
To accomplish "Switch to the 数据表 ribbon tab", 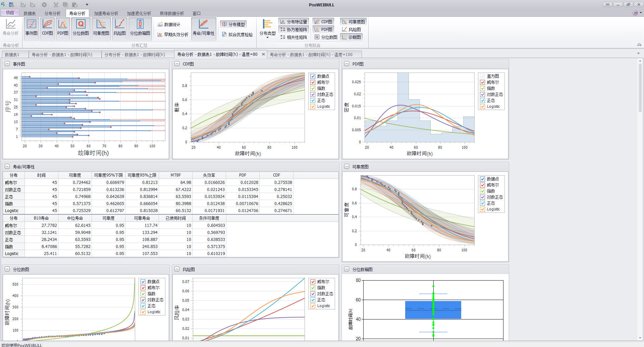I will pos(30,13).
